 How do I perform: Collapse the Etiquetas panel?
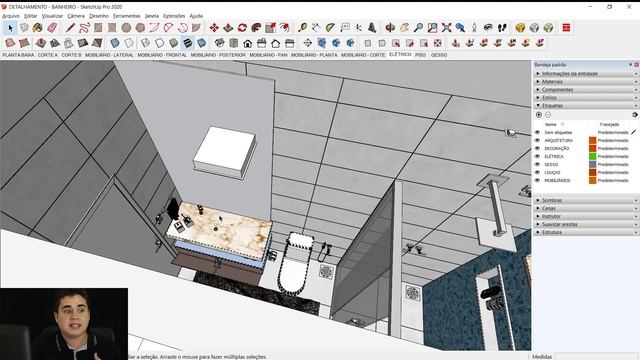point(586,105)
